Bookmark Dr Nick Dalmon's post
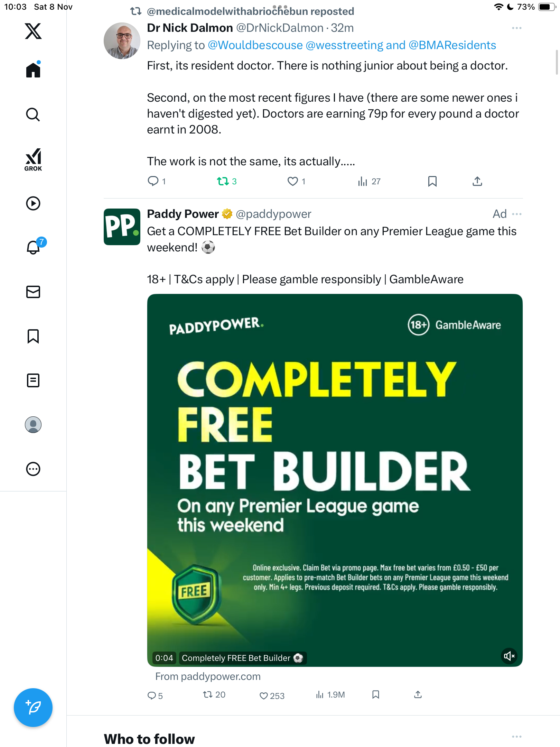Viewport: 560px width, 747px height. (432, 181)
